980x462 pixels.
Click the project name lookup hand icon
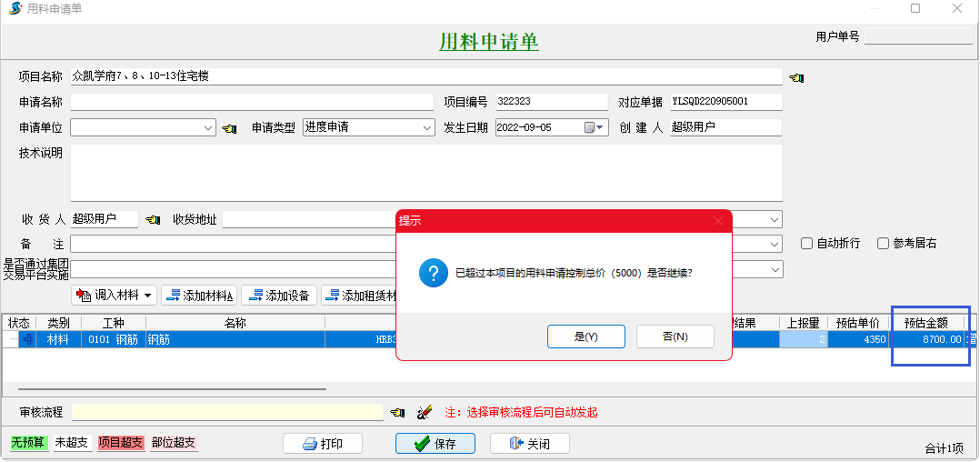796,78
